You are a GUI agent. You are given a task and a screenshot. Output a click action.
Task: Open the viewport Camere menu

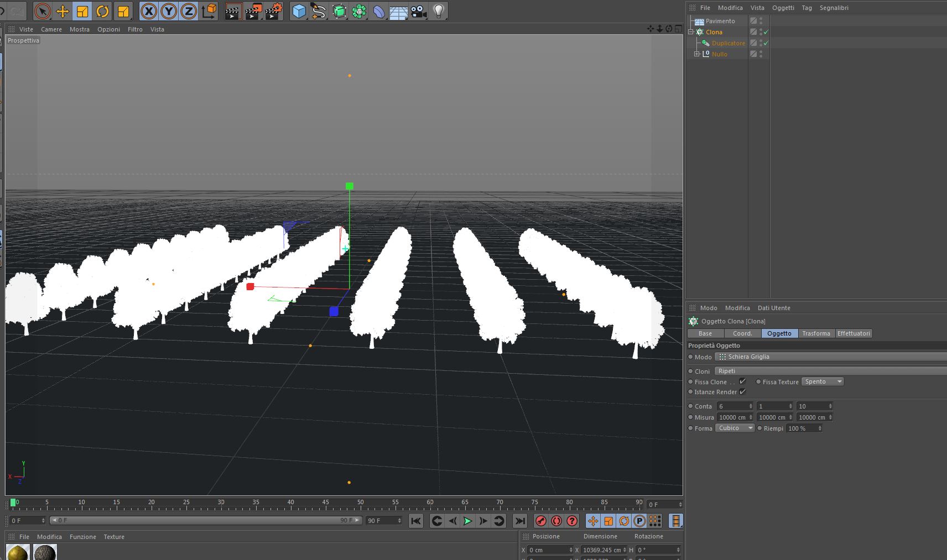coord(51,29)
